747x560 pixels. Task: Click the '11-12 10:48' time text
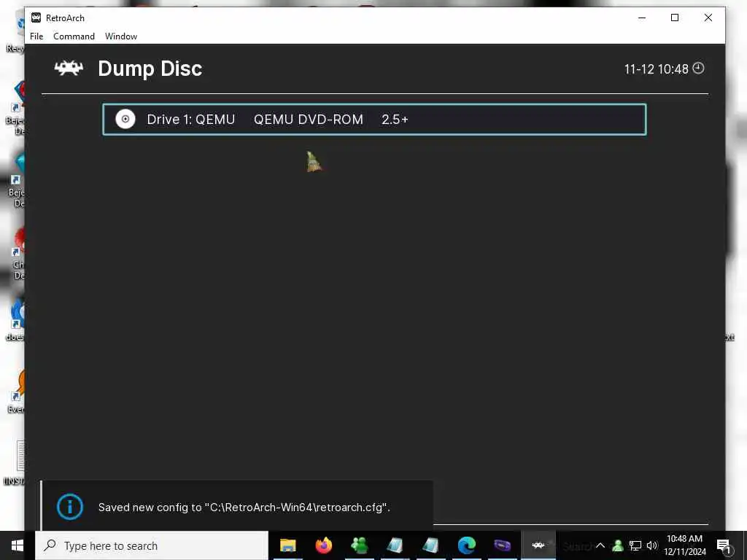tap(656, 69)
